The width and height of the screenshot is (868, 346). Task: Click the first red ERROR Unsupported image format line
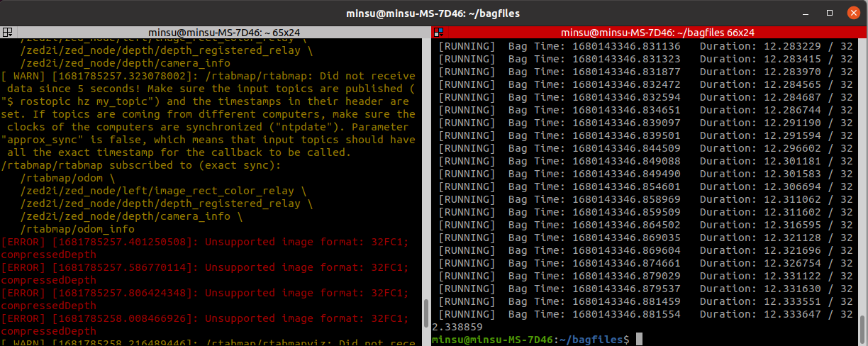[206, 242]
